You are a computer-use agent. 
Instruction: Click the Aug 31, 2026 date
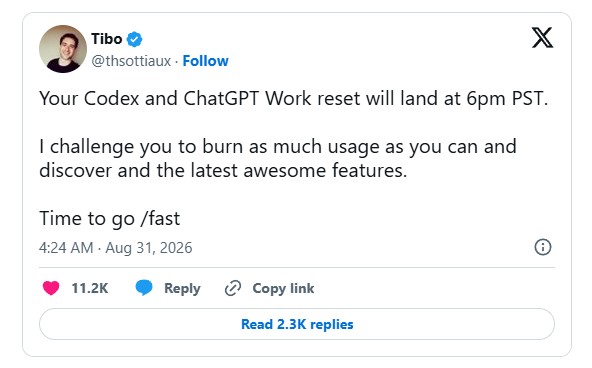point(149,248)
